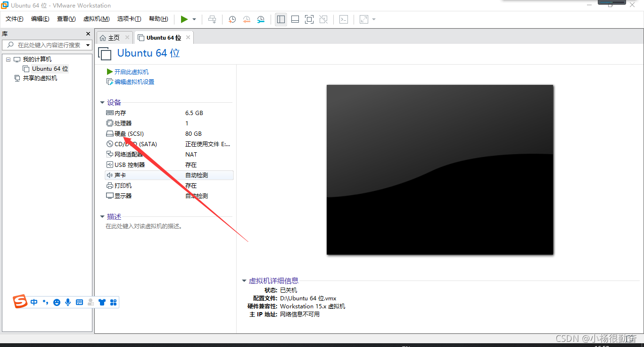Open the 查看(V) menu

point(66,19)
